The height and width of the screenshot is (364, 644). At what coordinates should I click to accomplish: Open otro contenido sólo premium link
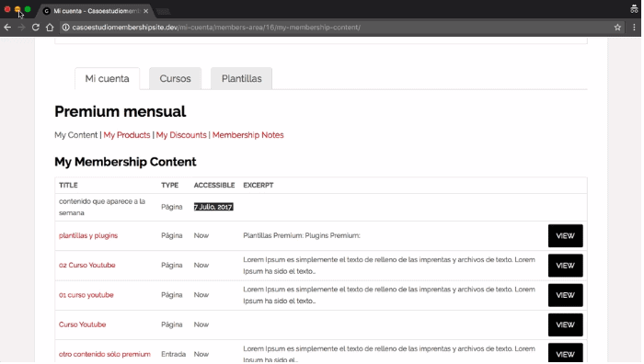click(x=105, y=354)
